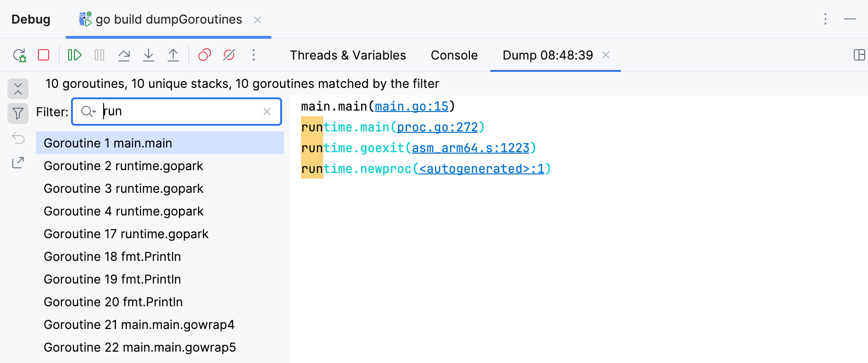The image size is (868, 363).
Task: Stop the debug session
Action: coord(44,55)
